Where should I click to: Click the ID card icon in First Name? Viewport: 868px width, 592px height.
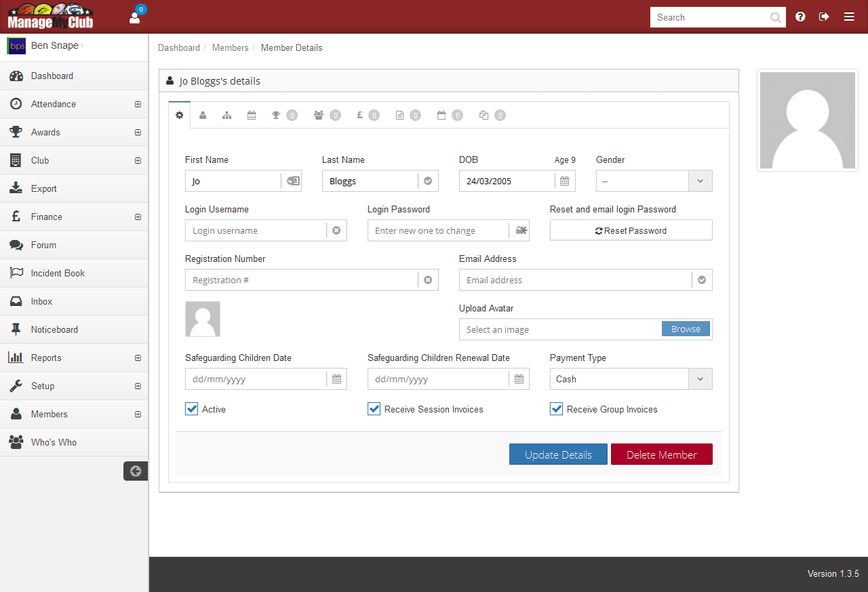(x=292, y=182)
